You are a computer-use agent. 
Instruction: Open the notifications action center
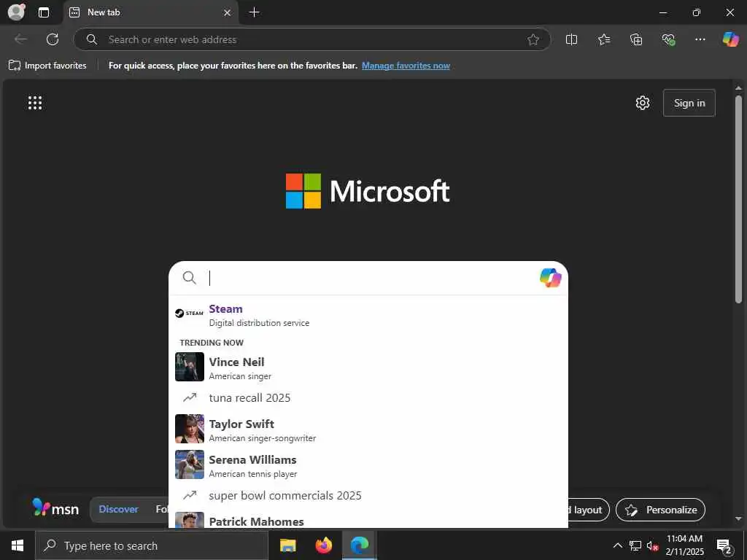point(724,547)
